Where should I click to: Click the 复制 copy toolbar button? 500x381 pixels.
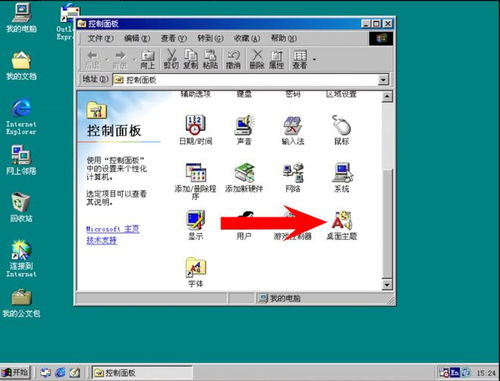(x=191, y=59)
